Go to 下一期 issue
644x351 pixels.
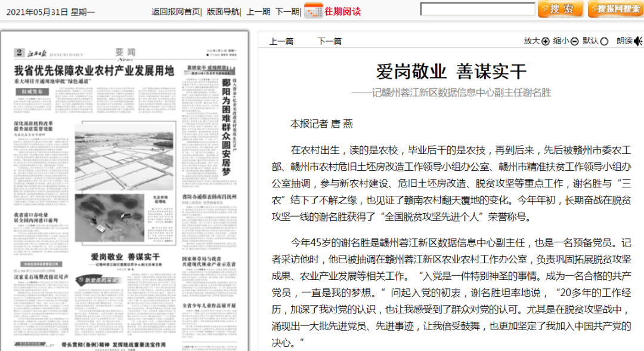click(x=287, y=11)
